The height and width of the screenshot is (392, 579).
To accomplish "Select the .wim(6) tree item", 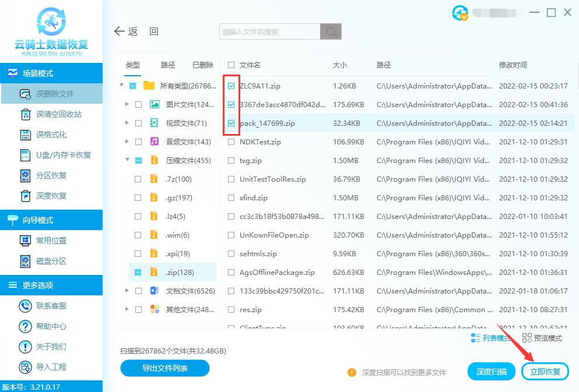I will point(177,235).
